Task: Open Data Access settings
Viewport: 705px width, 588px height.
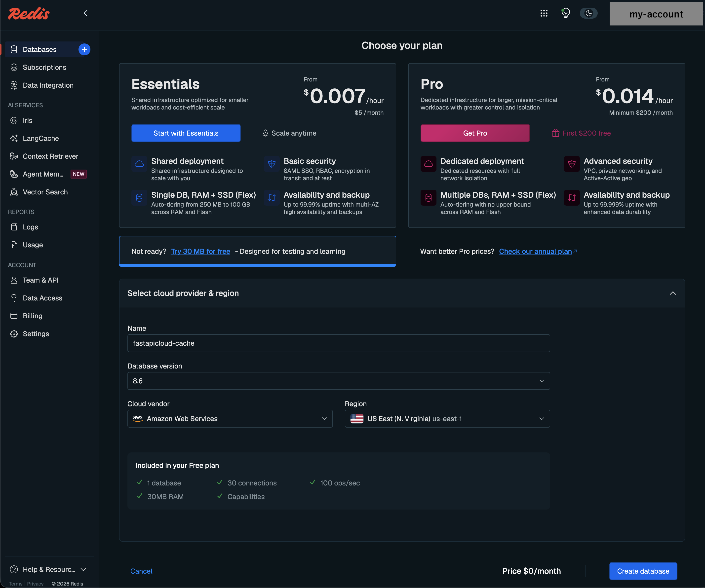Action: pos(43,298)
